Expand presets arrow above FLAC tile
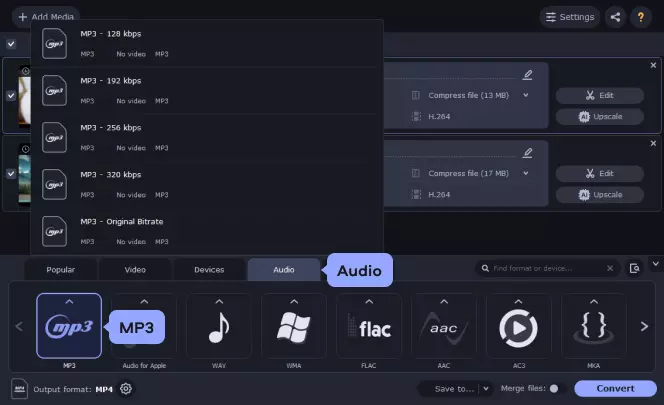Viewport: 664px width, 405px height. tap(369, 302)
